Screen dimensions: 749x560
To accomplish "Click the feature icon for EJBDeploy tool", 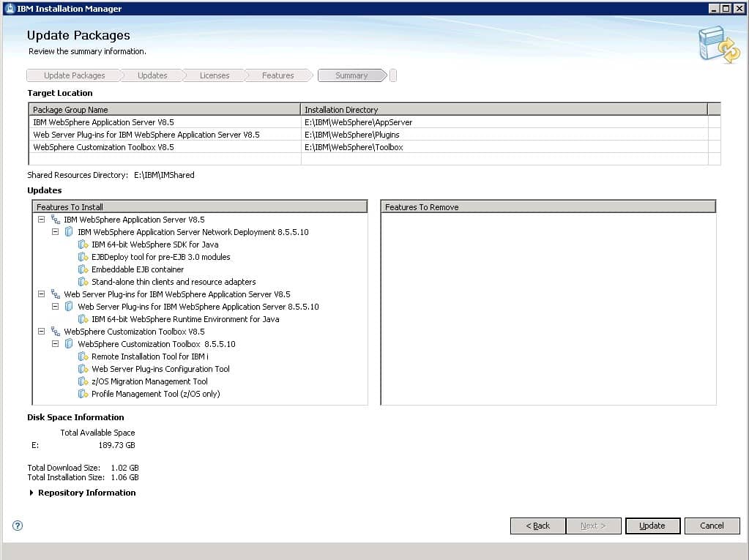I will click(83, 257).
